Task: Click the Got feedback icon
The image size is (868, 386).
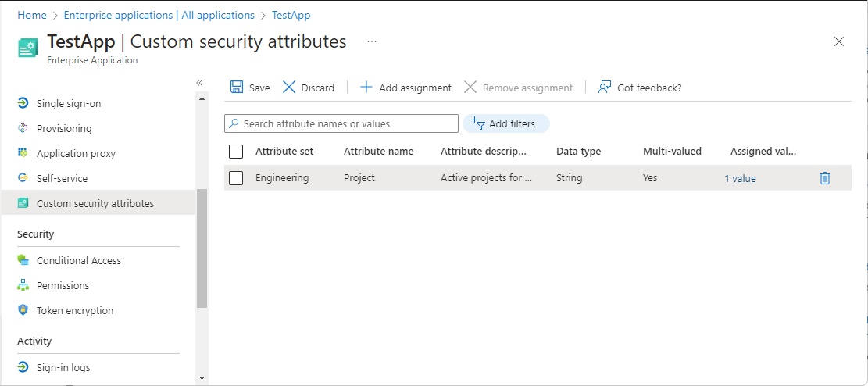Action: tap(604, 88)
